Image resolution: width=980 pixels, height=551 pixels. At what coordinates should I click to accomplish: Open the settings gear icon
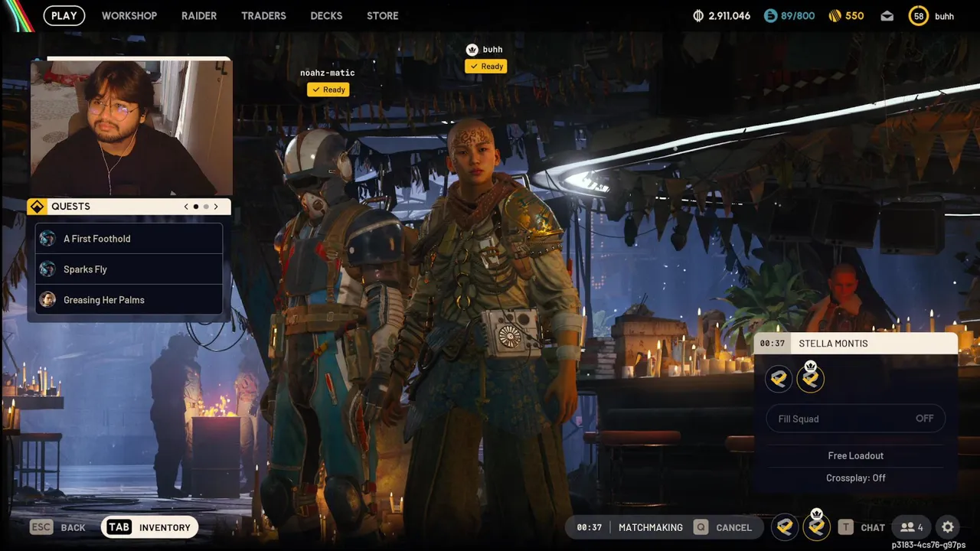click(x=948, y=527)
